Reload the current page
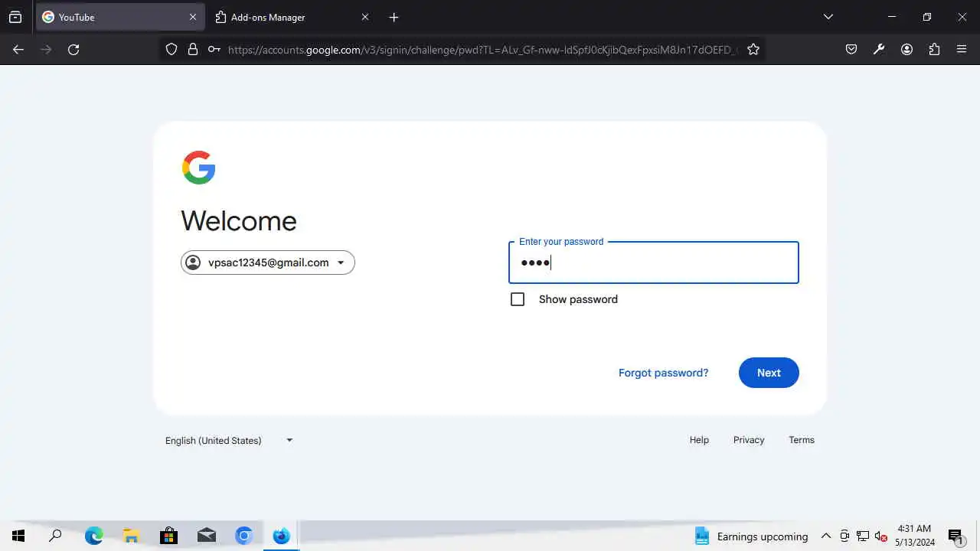The height and width of the screenshot is (551, 980). pos(73,49)
